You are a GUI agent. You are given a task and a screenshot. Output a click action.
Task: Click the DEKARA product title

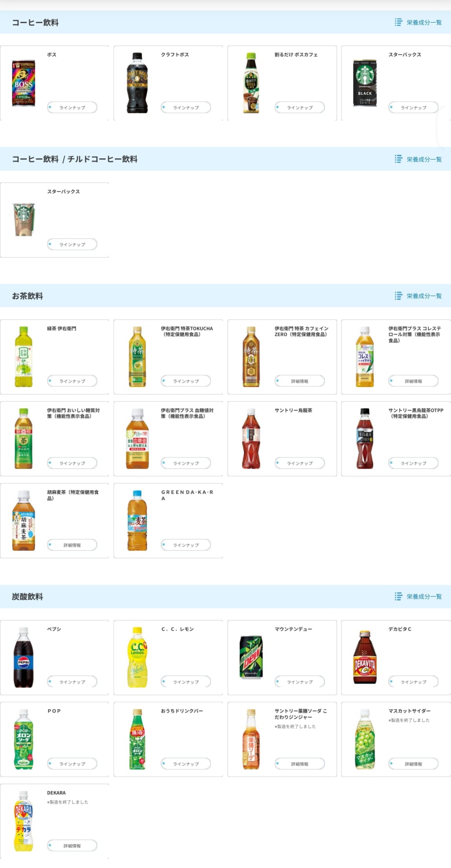[57, 793]
